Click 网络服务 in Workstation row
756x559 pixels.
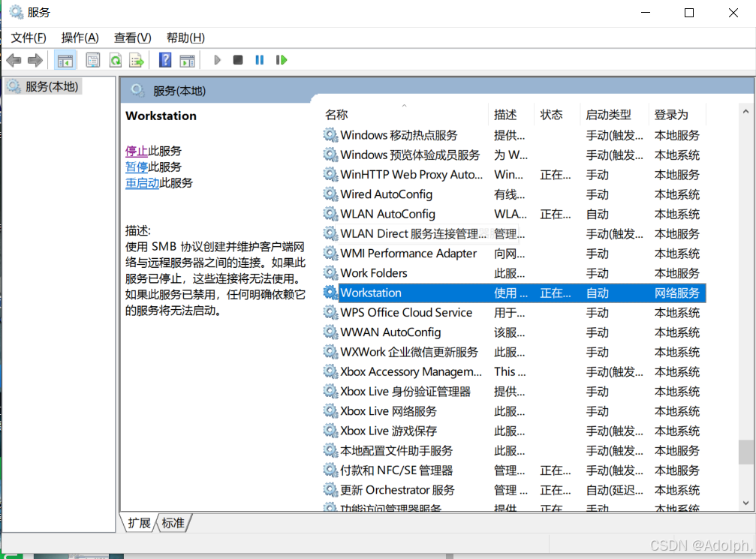(x=677, y=293)
